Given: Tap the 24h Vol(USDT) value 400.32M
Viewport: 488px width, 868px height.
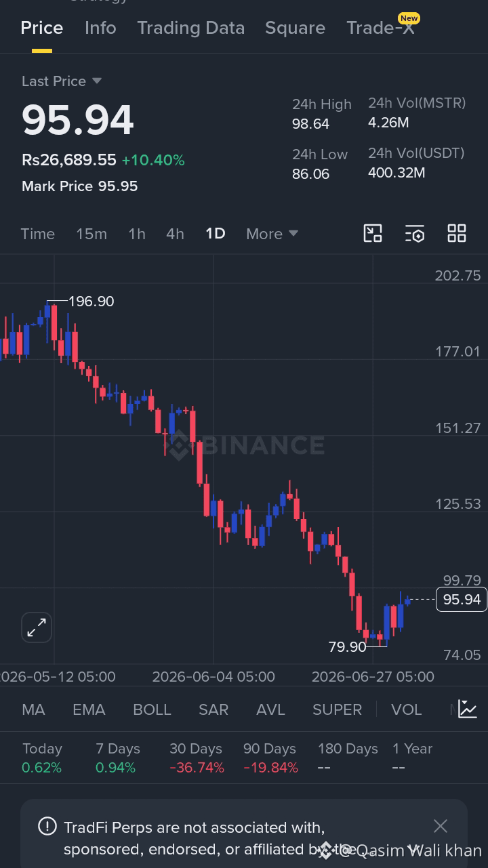Looking at the screenshot, I should tap(396, 173).
